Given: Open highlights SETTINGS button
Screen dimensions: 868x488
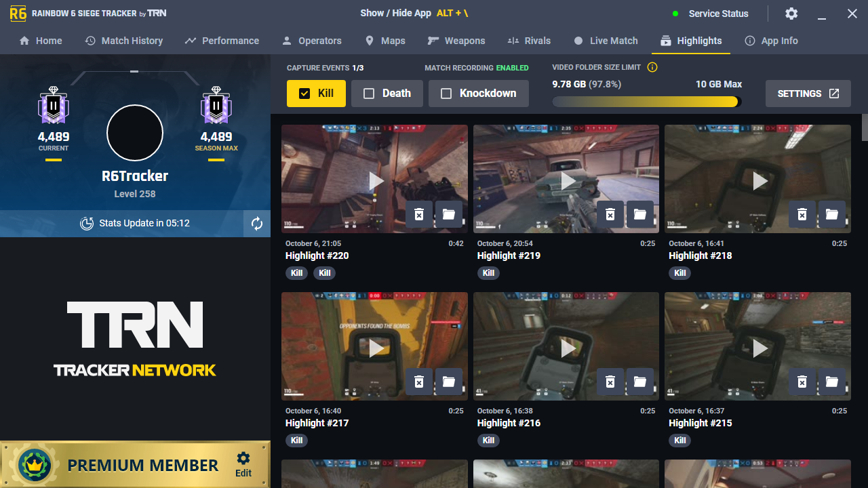Looking at the screenshot, I should pos(808,94).
